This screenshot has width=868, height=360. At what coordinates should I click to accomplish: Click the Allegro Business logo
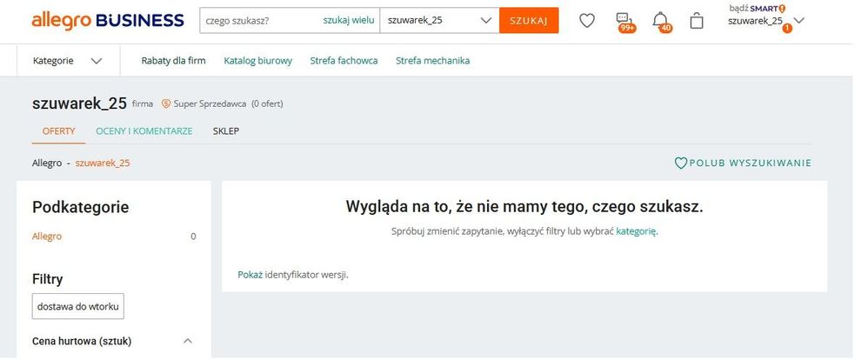tap(108, 21)
